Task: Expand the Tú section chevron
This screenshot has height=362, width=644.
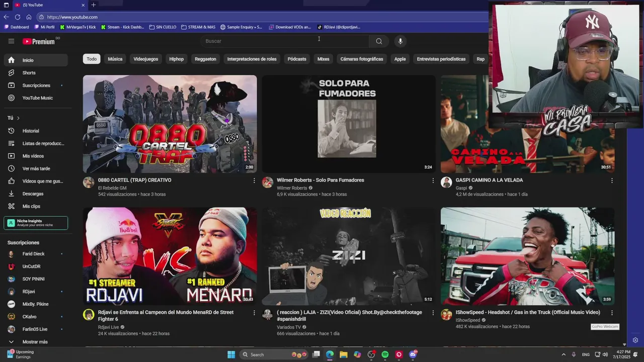Action: pos(18,118)
